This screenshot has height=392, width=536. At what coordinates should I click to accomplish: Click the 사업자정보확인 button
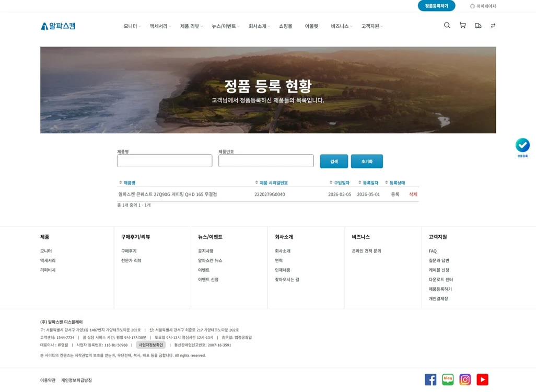click(151, 345)
